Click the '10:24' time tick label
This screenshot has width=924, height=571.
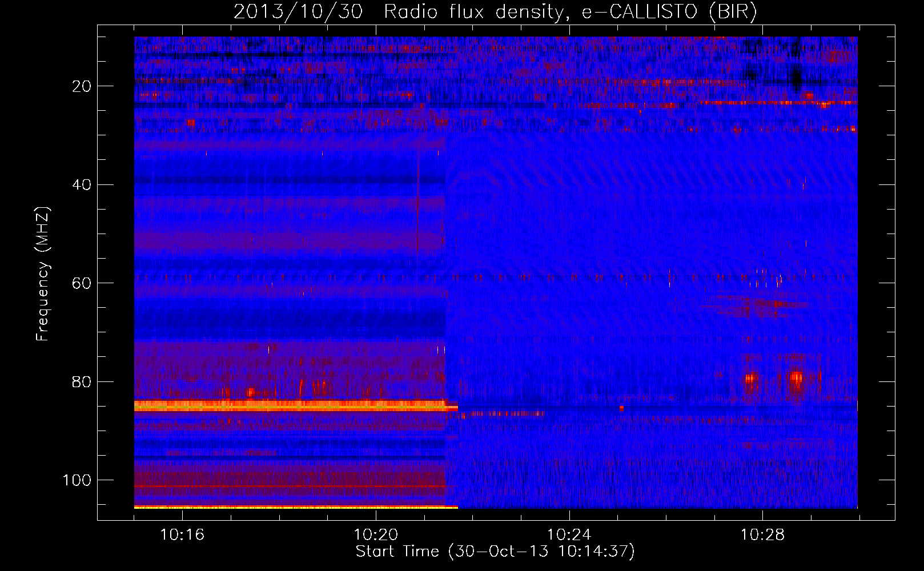[x=569, y=535]
